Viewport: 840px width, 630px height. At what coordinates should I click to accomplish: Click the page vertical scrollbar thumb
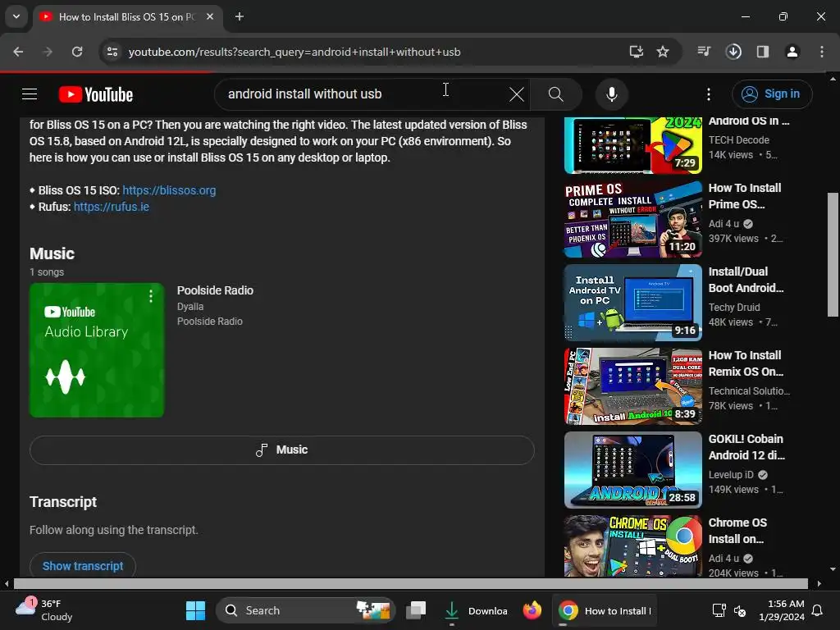click(833, 254)
